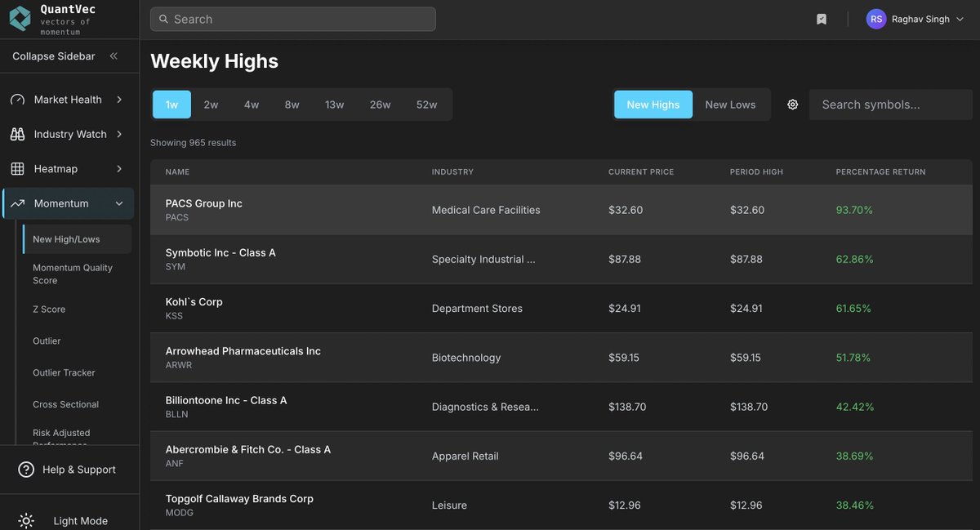
Task: Open the Topgolf Callaway Brands Corp row
Action: [x=561, y=505]
